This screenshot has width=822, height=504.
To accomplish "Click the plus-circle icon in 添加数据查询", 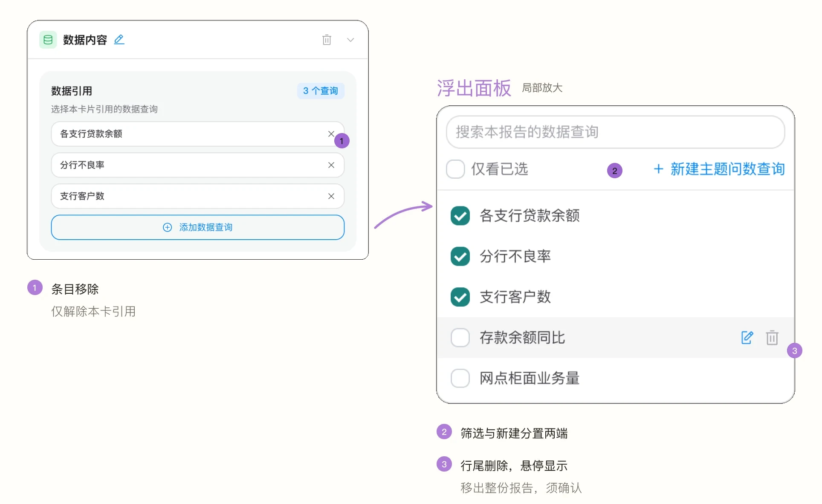I will coord(168,227).
